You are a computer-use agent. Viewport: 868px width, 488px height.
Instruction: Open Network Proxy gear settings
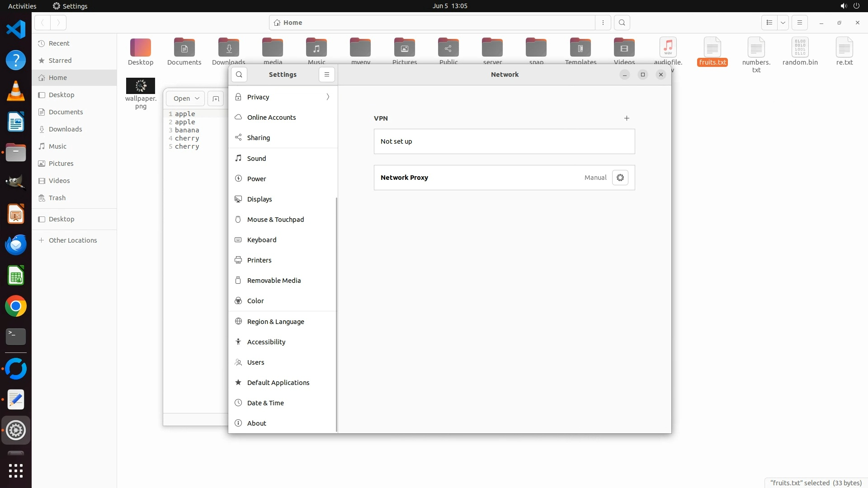[620, 178]
